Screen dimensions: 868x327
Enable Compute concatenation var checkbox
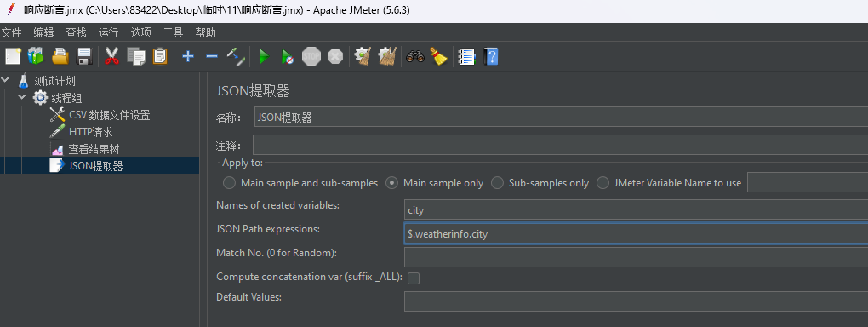tap(413, 278)
